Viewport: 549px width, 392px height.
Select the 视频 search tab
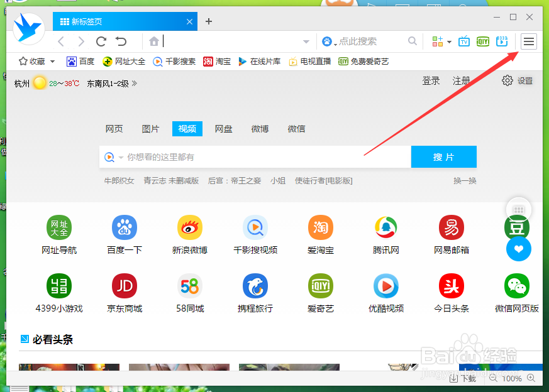tap(187, 129)
